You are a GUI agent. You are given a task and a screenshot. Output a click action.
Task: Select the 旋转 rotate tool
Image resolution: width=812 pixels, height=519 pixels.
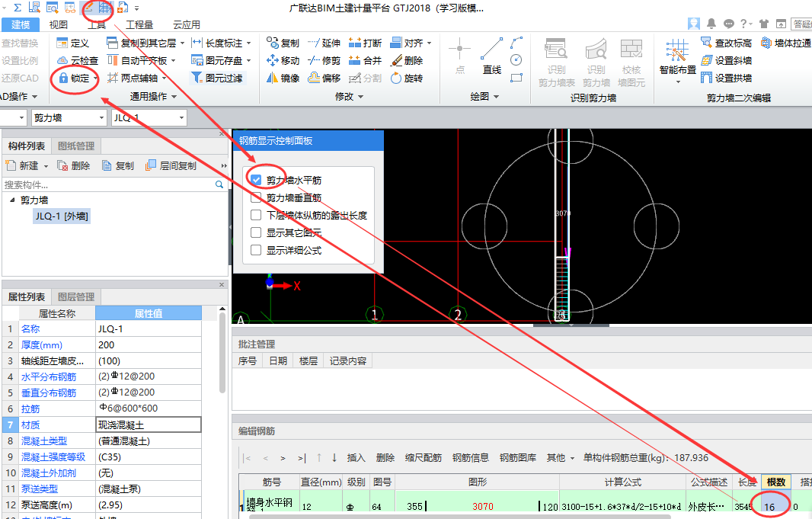coord(407,78)
